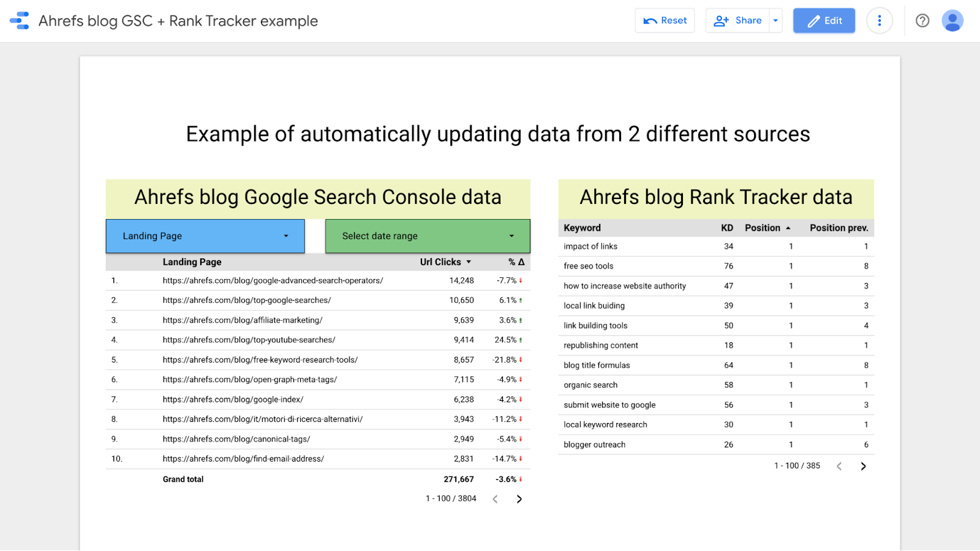
Task: Open the Select date range dropdown
Action: (426, 236)
